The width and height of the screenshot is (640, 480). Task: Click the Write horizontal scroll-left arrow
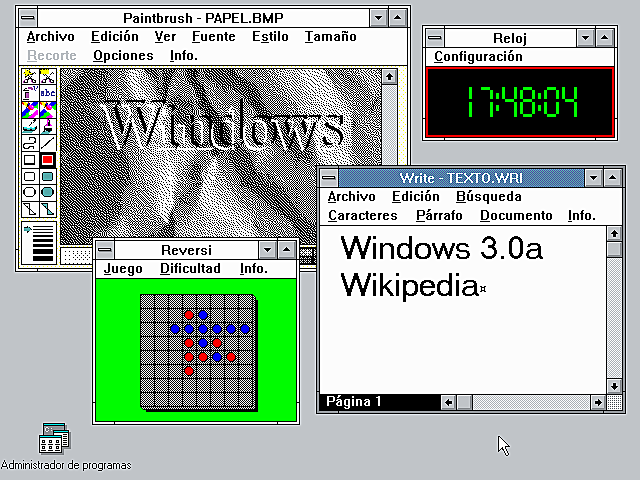448,402
